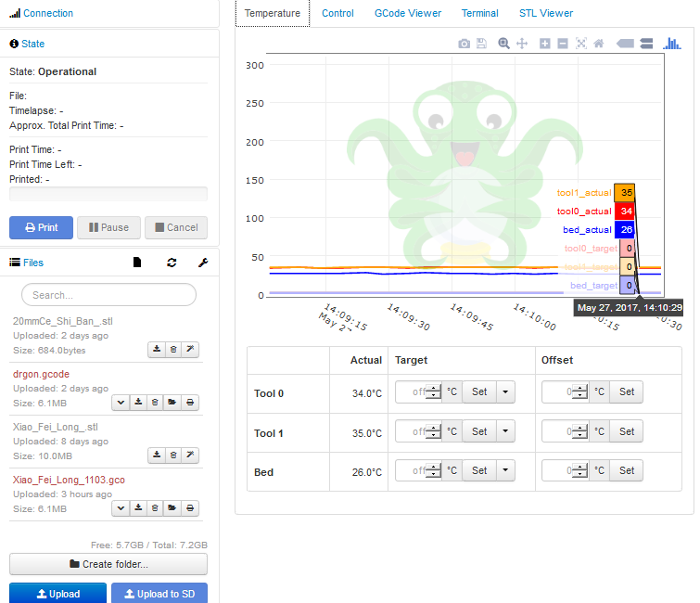Select the pan tool on the temperature plot

522,44
